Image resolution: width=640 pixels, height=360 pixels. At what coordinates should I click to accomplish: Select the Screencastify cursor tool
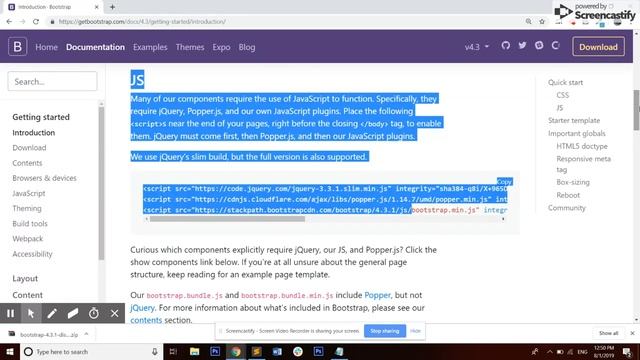click(31, 313)
